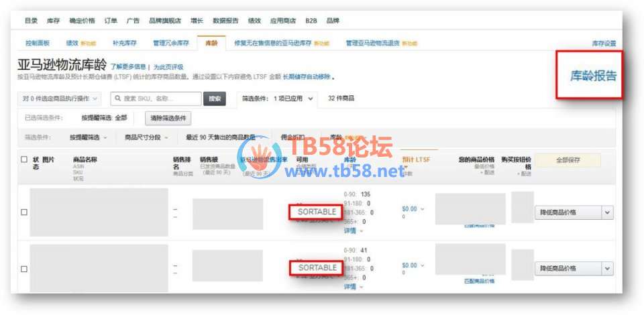Click the search magnifier icon
Viewport: 644px width, 315px height.
pos(118,99)
